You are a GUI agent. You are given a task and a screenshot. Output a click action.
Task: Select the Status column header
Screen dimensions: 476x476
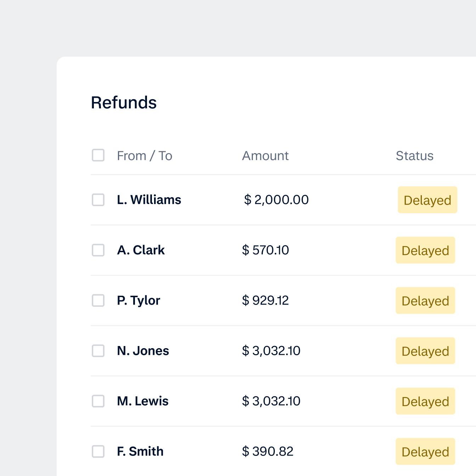click(x=414, y=155)
